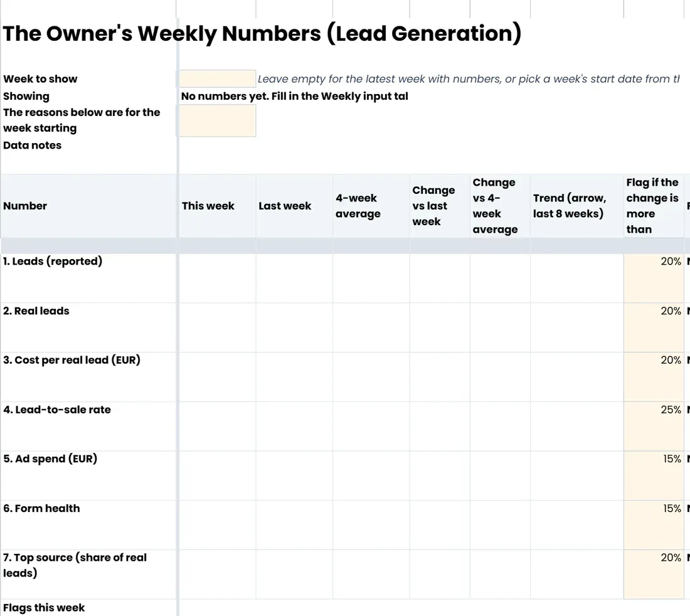
Task: Click the 15% threshold for Form health
Action: pyautogui.click(x=654, y=524)
